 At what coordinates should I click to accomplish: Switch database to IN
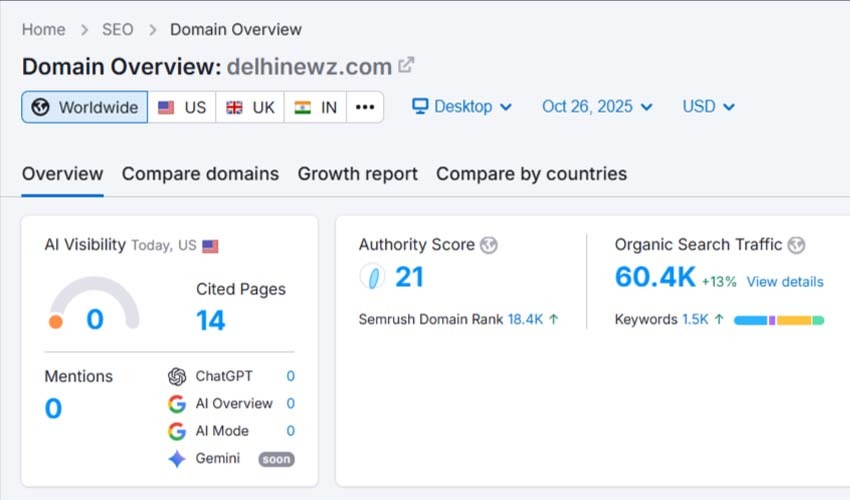(316, 107)
